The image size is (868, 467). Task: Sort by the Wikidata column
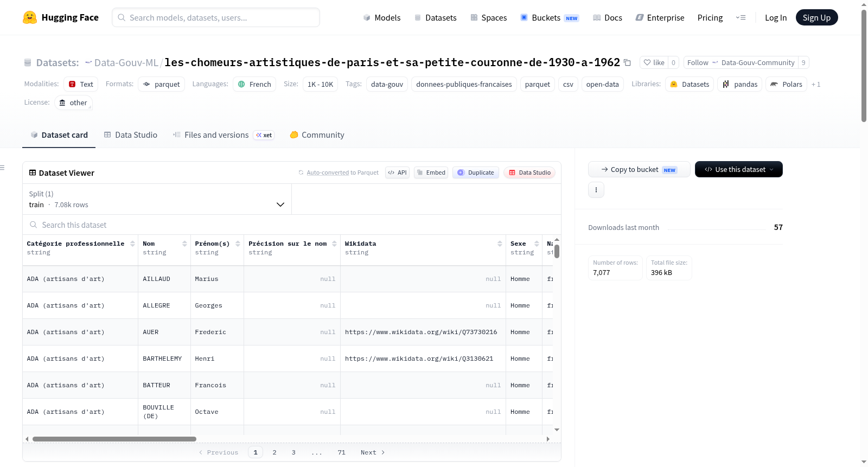coord(500,244)
